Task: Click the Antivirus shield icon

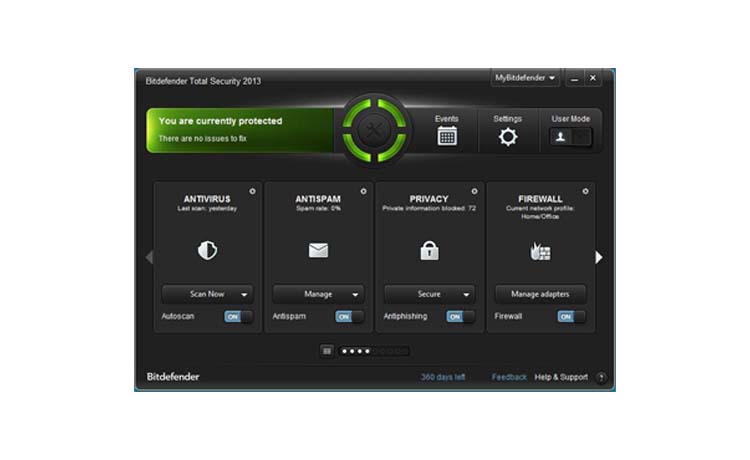Action: point(207,250)
